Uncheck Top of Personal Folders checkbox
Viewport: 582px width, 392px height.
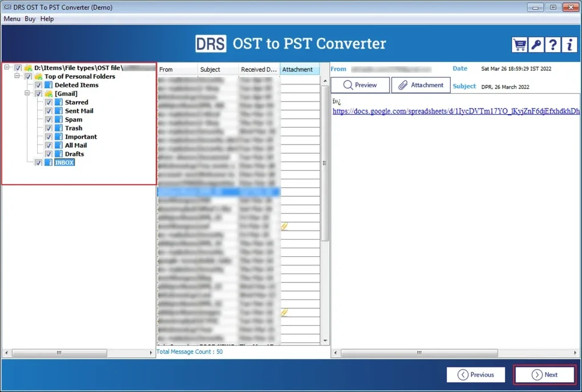click(28, 76)
